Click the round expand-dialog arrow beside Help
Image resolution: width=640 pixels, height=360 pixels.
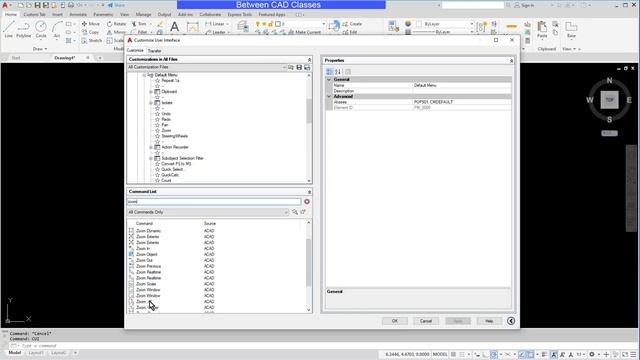(x=511, y=321)
